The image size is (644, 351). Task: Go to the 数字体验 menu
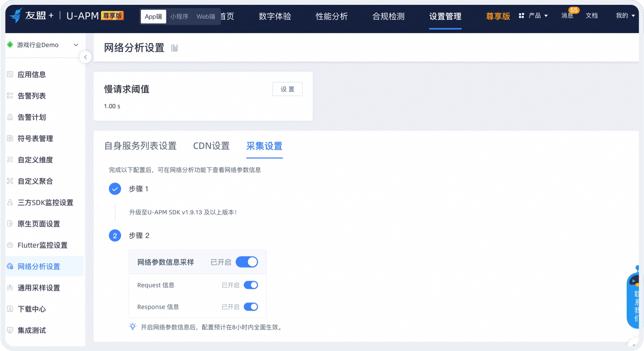275,17
